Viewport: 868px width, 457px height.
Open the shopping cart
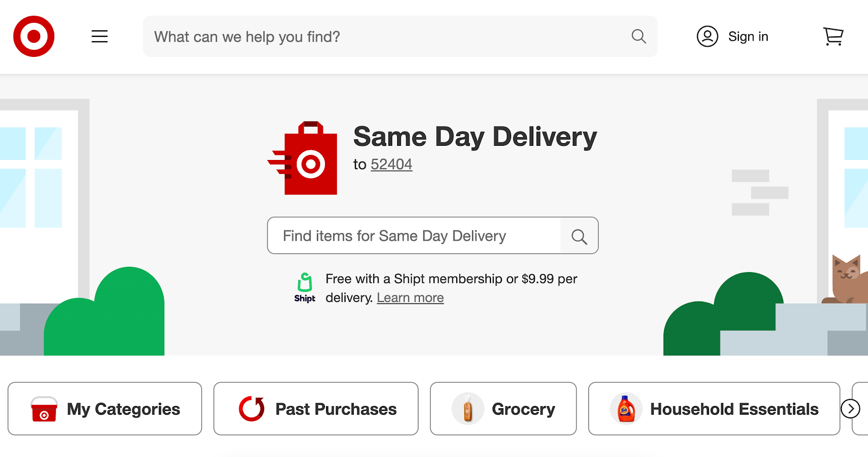point(833,36)
